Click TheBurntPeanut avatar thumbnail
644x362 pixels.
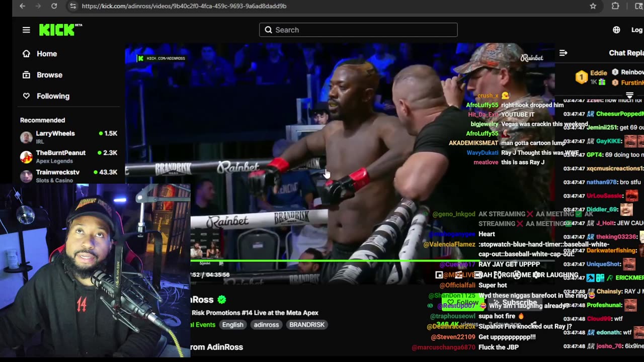tap(26, 157)
